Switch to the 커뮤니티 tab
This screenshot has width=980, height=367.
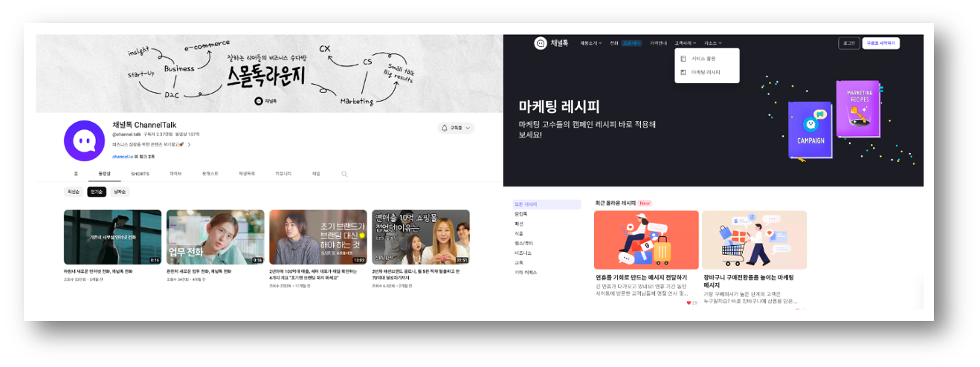tap(283, 174)
